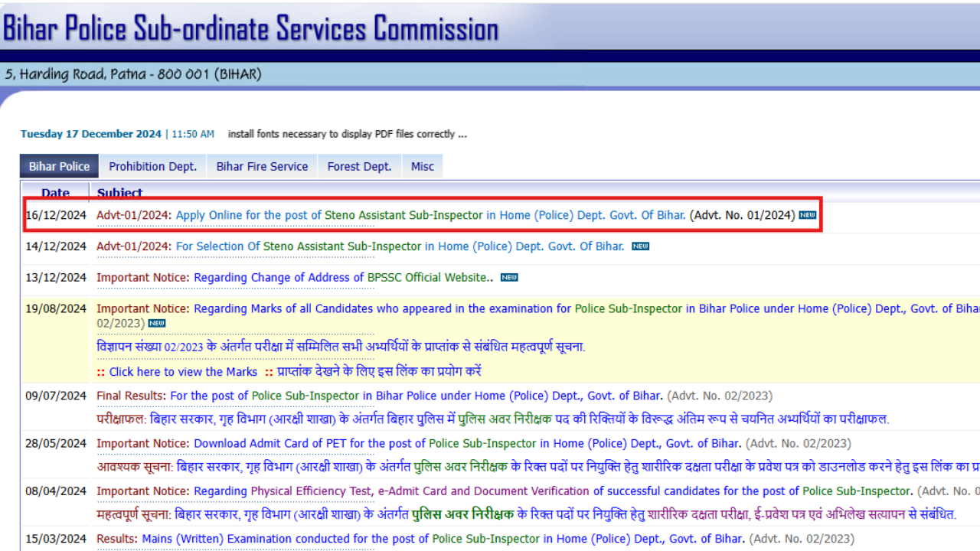Open Final Results for Police Sub-Inspector

coord(416,396)
